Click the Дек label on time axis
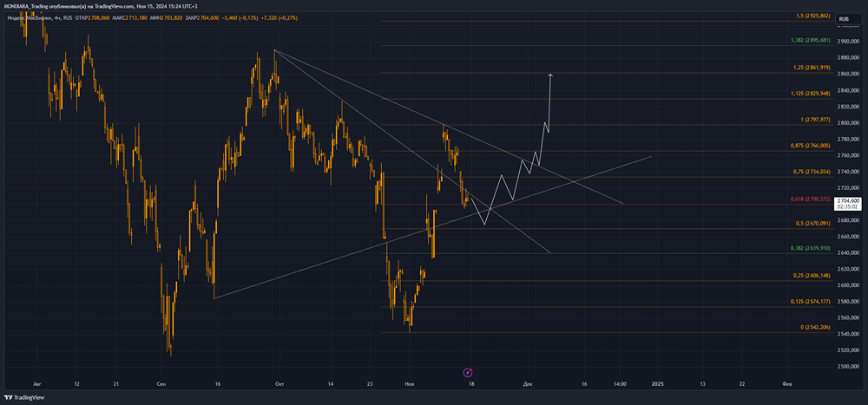Viewport: 868px width, 405px height. coord(528,382)
